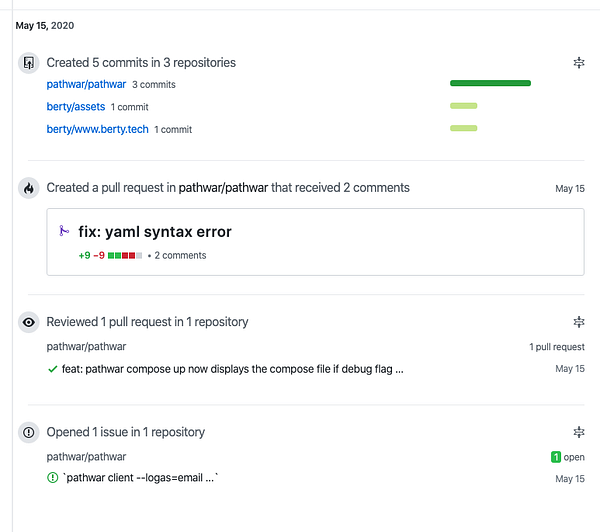Click the opened issue circle icon
The image size is (600, 532).
(x=29, y=433)
